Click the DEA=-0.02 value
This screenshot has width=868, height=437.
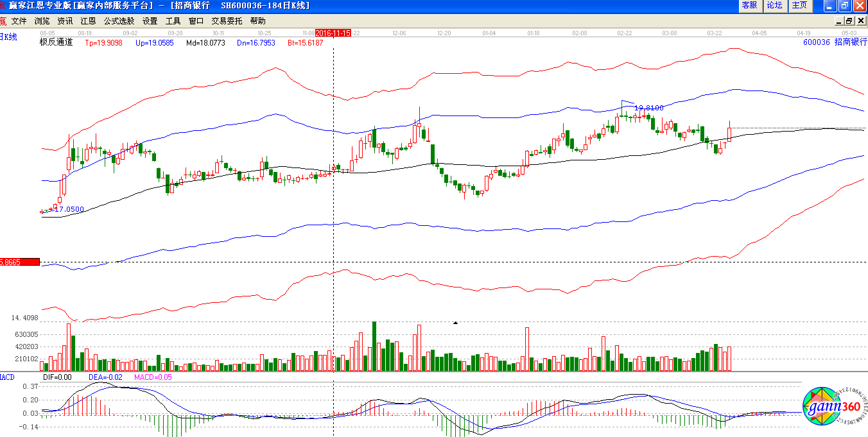(x=106, y=377)
